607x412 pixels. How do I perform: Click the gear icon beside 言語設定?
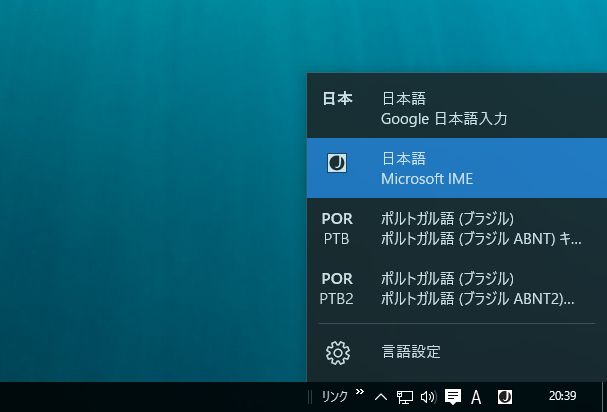tap(338, 353)
